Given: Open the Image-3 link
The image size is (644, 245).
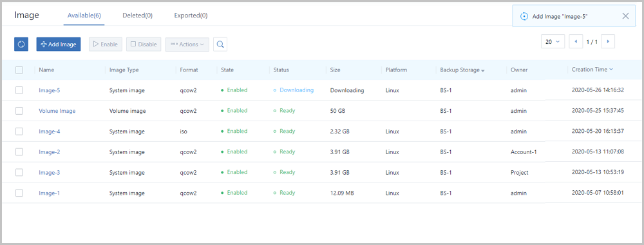Looking at the screenshot, I should click(50, 173).
